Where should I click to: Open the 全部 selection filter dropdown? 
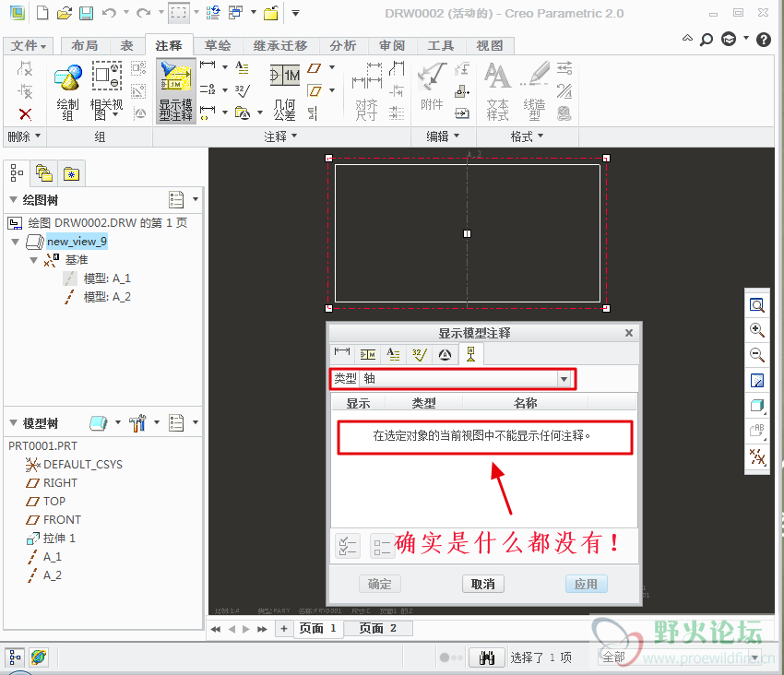(754, 657)
